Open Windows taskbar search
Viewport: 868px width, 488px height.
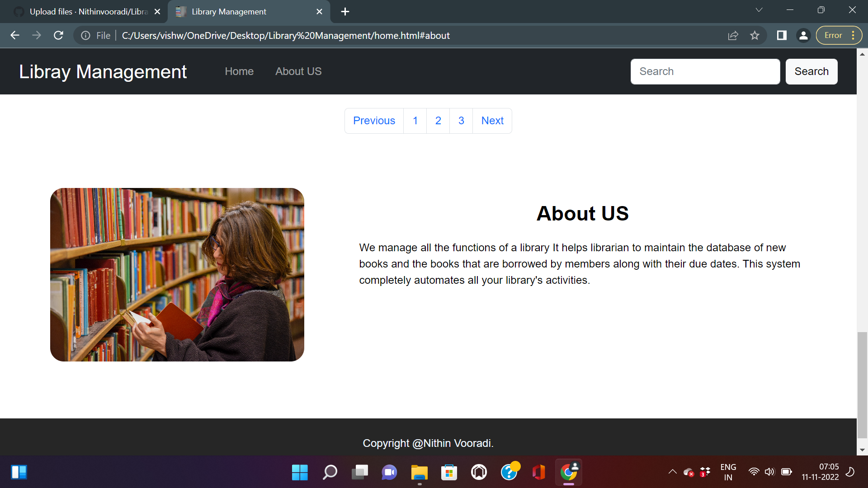(330, 473)
